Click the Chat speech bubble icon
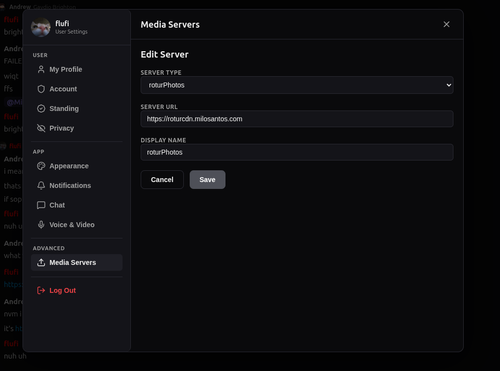The width and height of the screenshot is (500, 371). 41,205
